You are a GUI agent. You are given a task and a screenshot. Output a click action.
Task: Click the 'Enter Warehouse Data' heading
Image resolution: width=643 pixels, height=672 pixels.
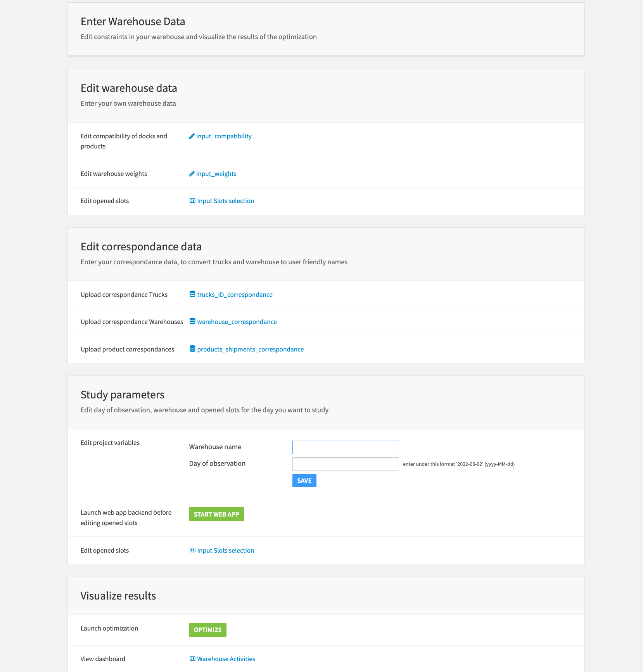point(133,21)
